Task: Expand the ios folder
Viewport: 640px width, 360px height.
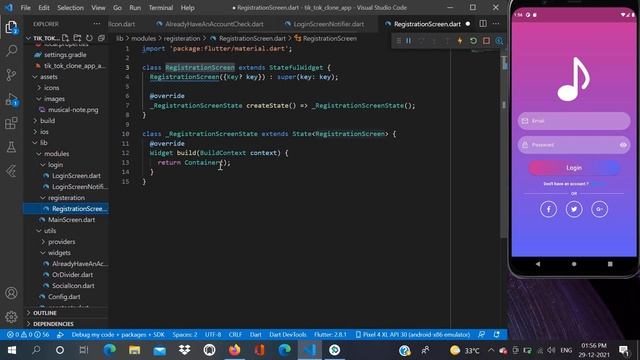Action: pyautogui.click(x=44, y=132)
